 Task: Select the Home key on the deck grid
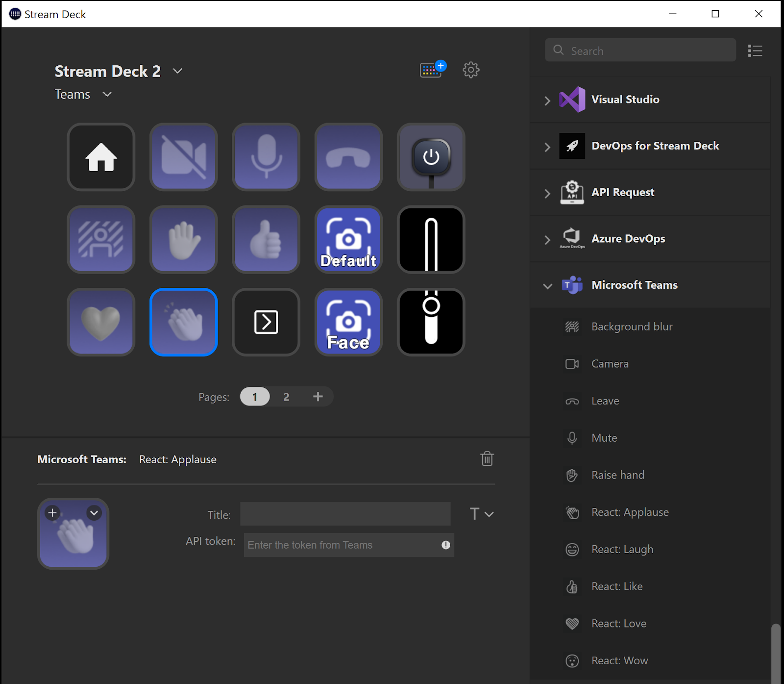tap(101, 157)
